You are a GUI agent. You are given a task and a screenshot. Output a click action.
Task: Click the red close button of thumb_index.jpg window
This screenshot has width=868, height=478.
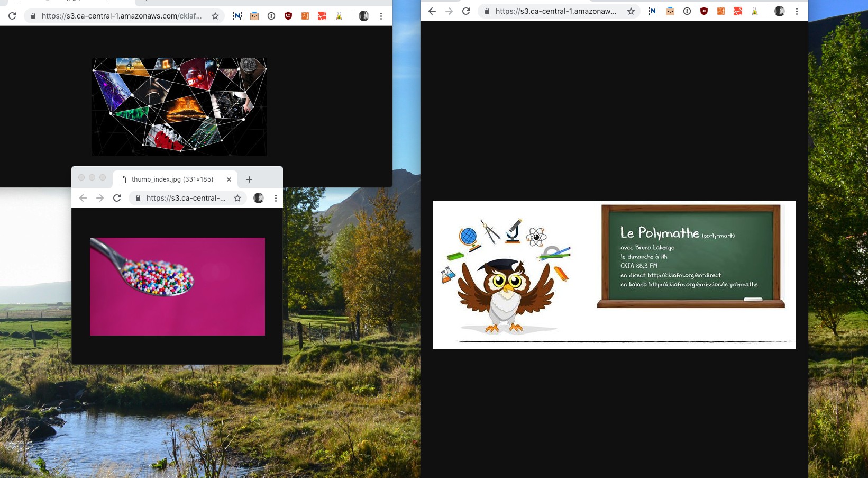81,177
